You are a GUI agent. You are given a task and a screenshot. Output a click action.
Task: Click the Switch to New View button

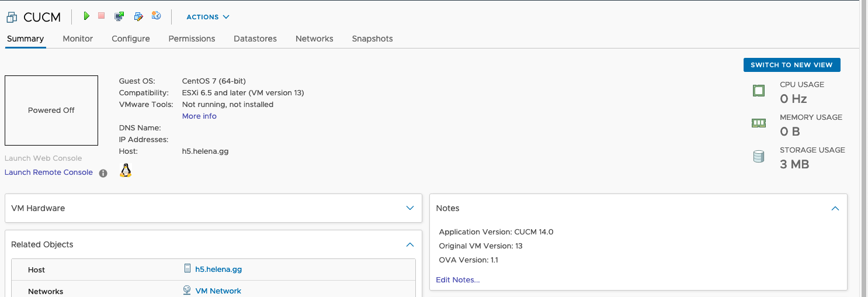[791, 65]
